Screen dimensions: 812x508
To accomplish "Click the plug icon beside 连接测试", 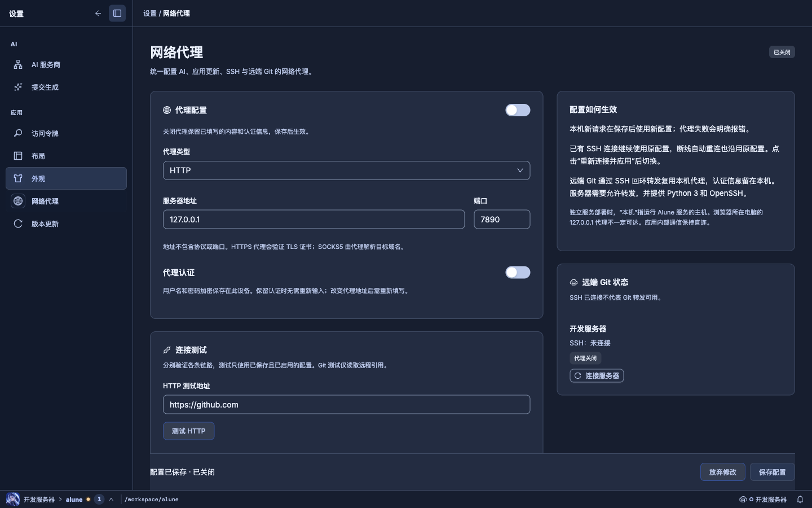I will coord(167,350).
